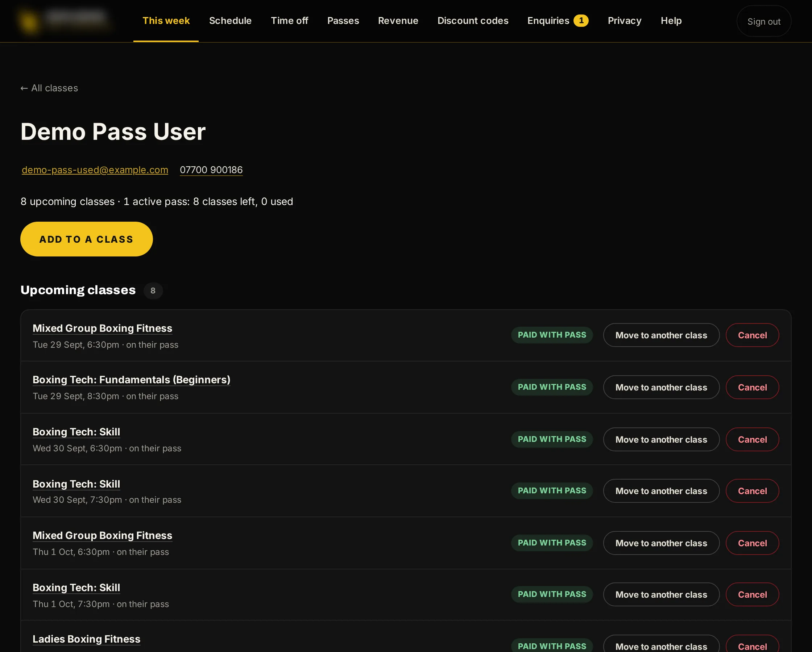Image resolution: width=812 pixels, height=652 pixels.
Task: View the Revenue tab
Action: pos(398,21)
